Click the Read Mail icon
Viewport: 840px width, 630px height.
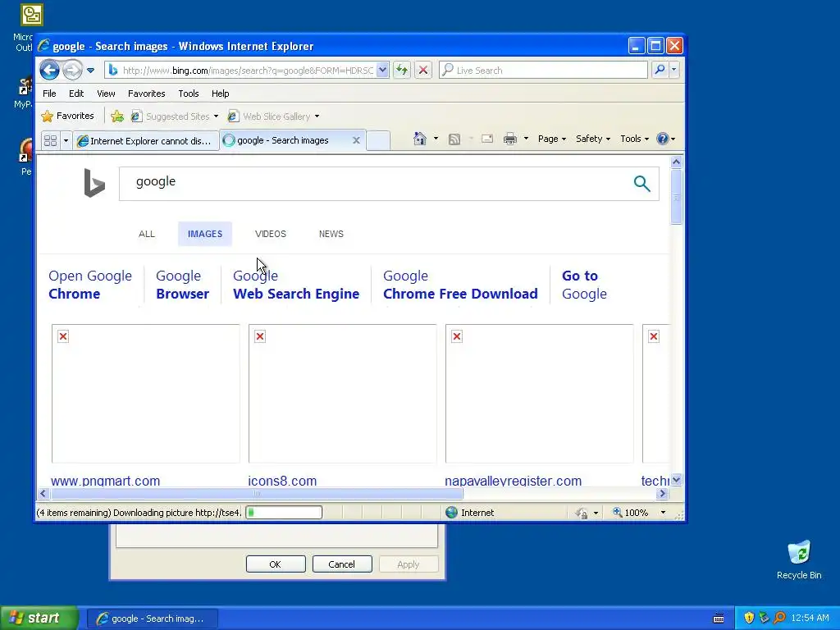click(x=487, y=139)
